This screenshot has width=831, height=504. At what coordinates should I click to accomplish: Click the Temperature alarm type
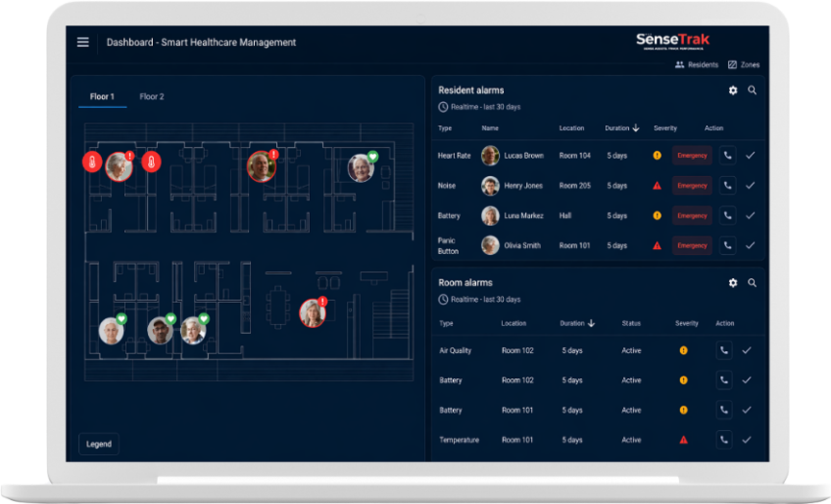(x=459, y=440)
